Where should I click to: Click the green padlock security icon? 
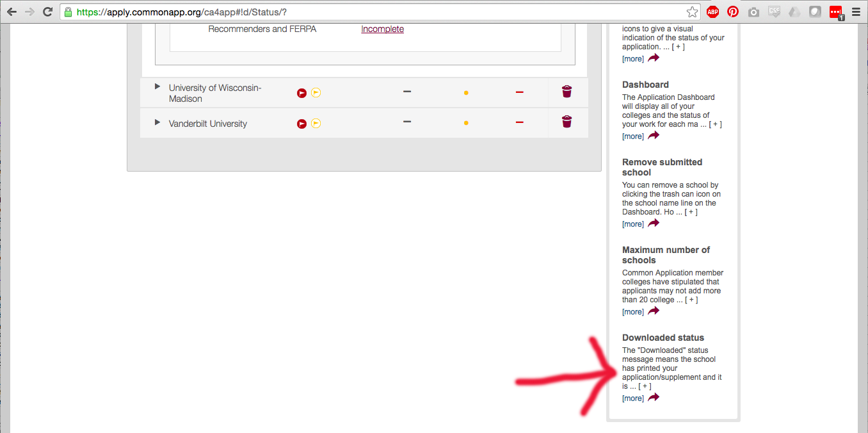pos(68,12)
